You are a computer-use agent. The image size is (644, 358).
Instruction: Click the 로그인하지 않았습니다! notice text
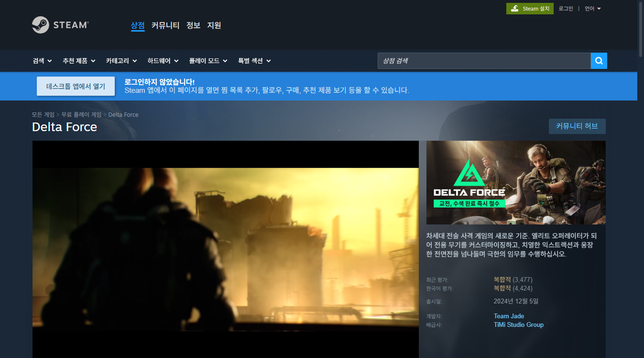[x=159, y=82]
